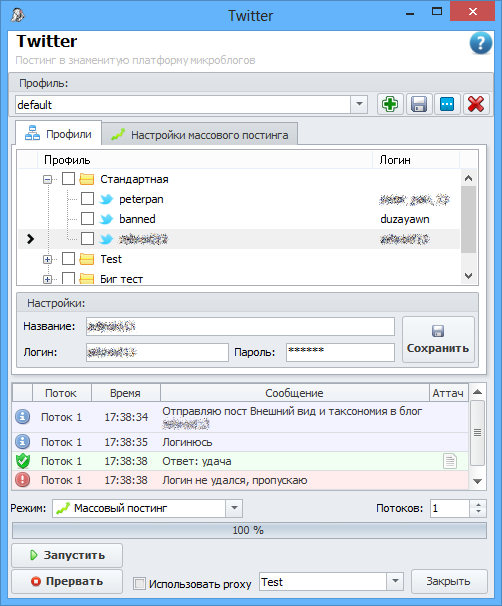Increase Потоков count with up arrow
502x606 pixels.
(x=478, y=504)
